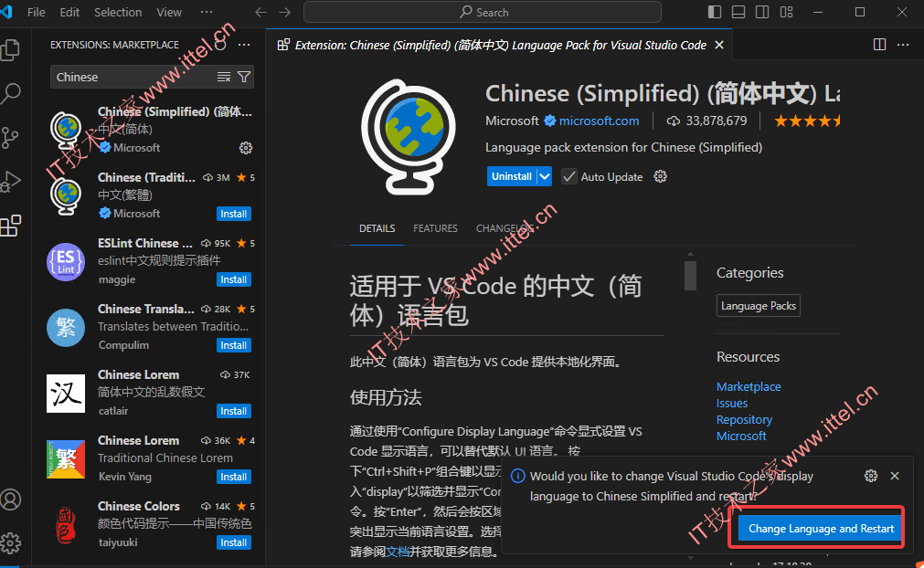
Task: Open the Issues resource link
Action: click(732, 404)
